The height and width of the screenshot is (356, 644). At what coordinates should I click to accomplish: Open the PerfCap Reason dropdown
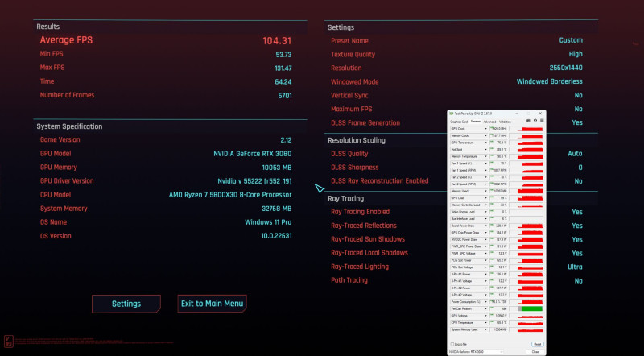[485, 308]
